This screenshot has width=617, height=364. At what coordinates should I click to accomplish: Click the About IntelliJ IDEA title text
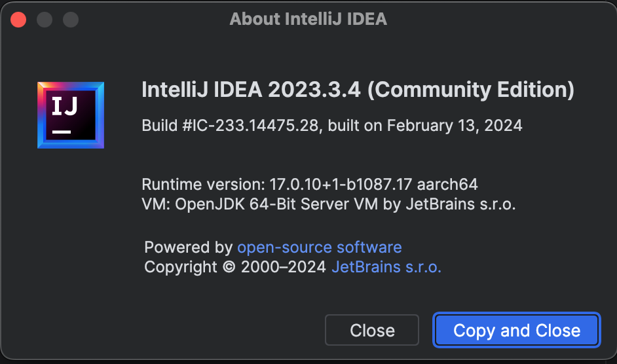click(308, 20)
